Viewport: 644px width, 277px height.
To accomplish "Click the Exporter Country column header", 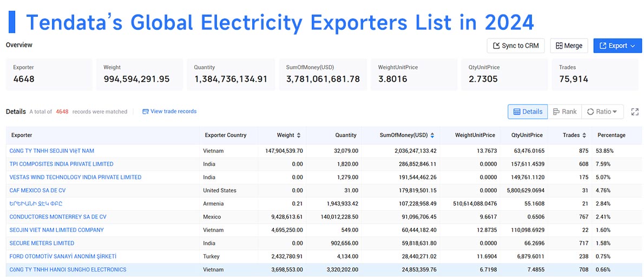I will coord(226,135).
